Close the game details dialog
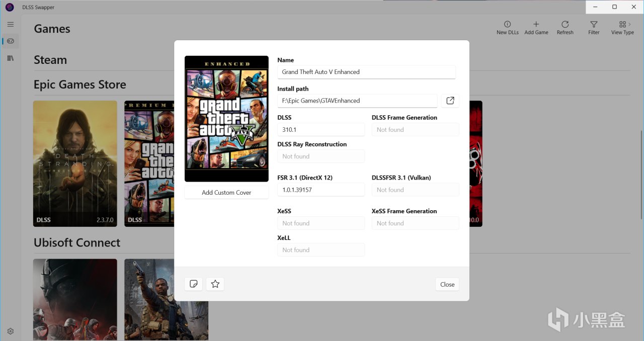 coord(447,284)
